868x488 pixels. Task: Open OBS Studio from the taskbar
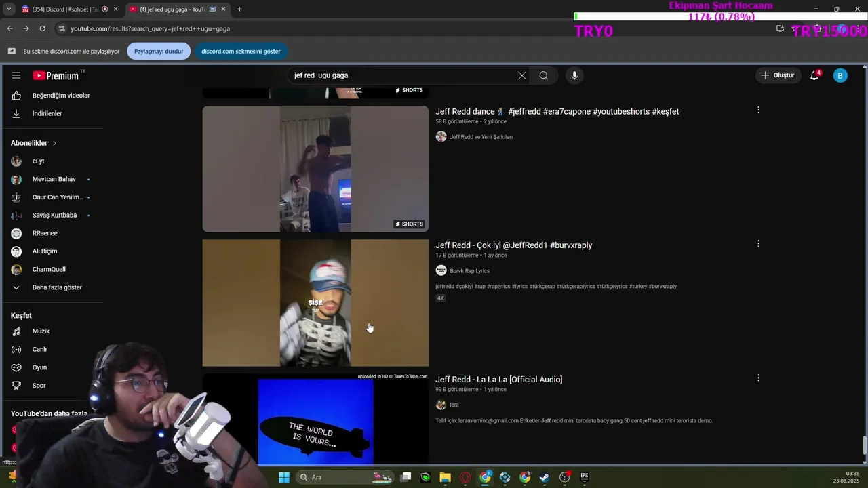click(564, 477)
